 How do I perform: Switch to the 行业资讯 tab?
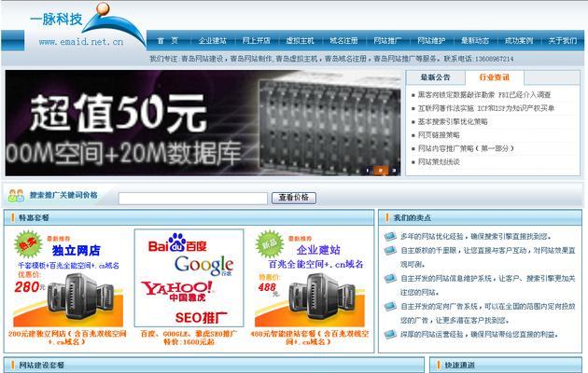(495, 77)
